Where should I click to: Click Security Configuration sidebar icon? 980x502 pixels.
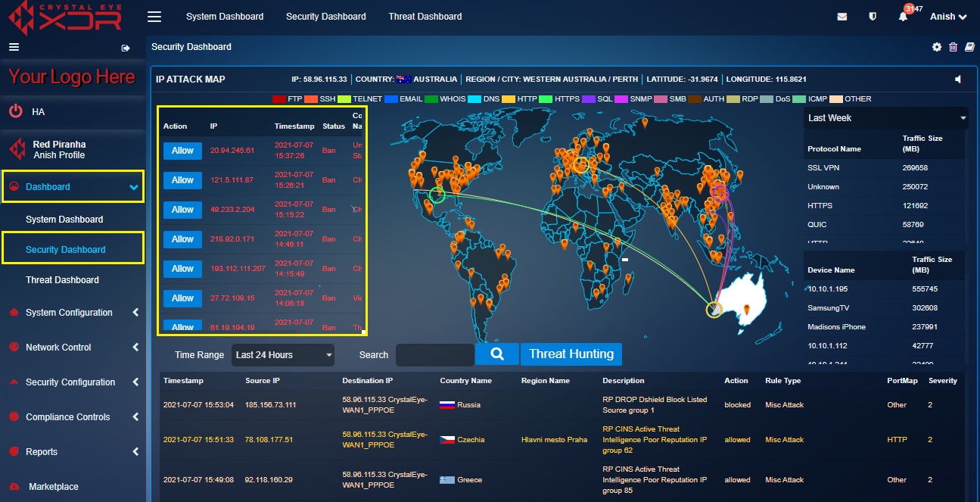pos(13,382)
